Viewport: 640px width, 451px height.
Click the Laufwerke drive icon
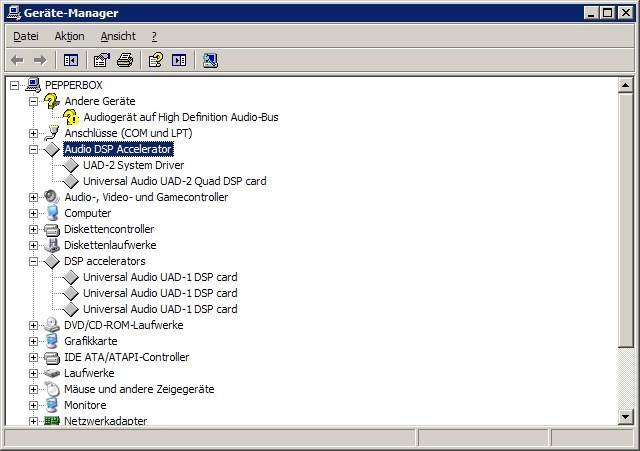tap(52, 373)
